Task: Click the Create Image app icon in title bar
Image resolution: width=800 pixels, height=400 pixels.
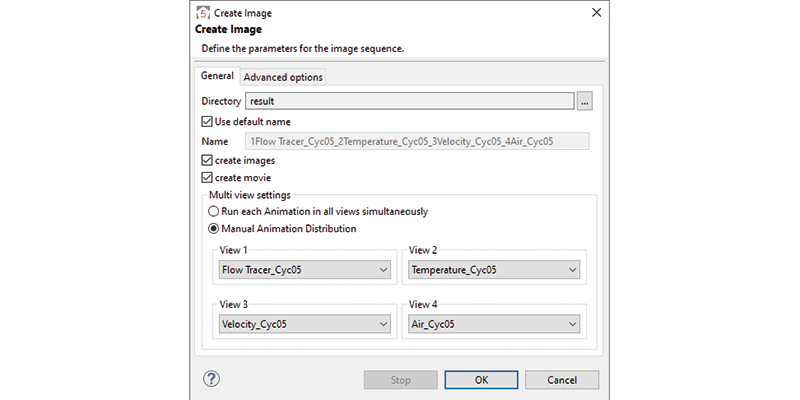Action: pos(203,13)
